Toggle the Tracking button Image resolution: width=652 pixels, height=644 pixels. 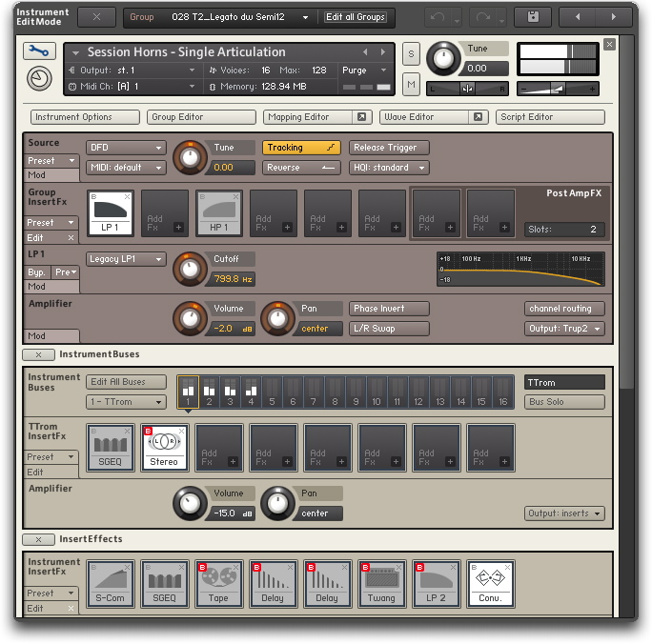(301, 148)
